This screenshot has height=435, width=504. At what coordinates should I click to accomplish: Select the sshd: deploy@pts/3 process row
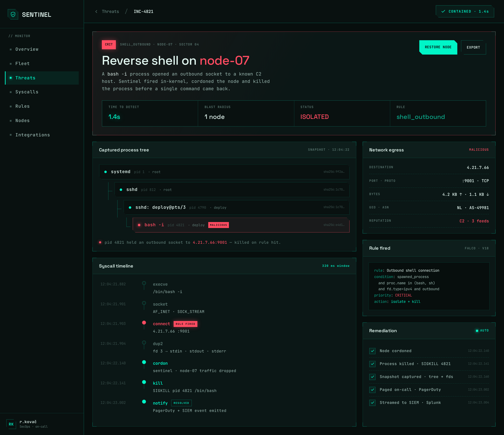[x=236, y=207]
